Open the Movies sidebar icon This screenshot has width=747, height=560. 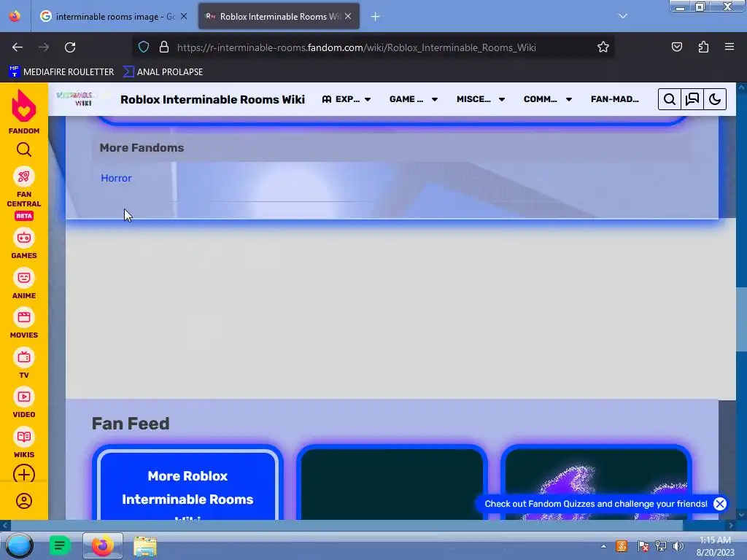(24, 318)
